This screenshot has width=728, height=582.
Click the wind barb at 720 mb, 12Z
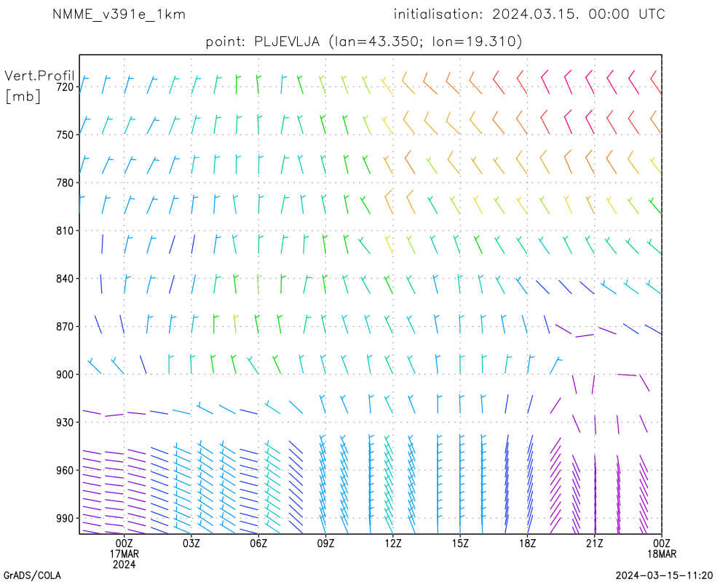387,86
